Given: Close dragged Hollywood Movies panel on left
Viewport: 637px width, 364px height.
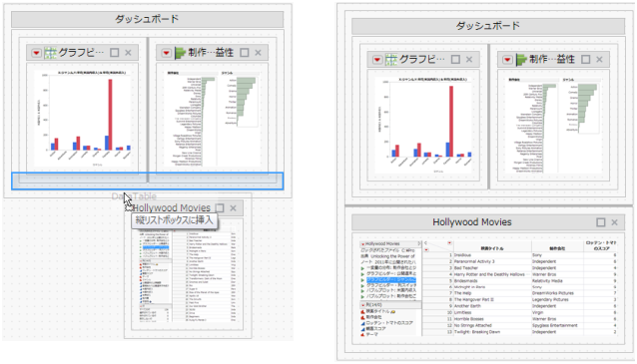Looking at the screenshot, I should point(233,208).
